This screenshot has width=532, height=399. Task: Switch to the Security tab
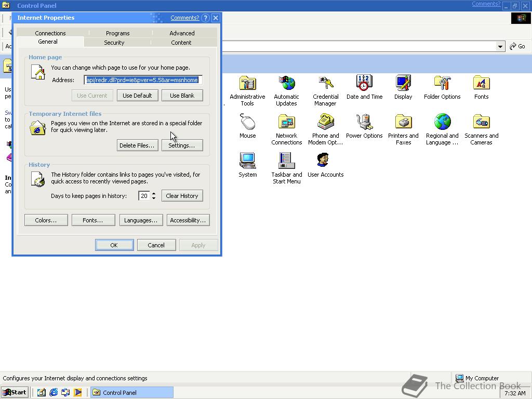point(114,43)
